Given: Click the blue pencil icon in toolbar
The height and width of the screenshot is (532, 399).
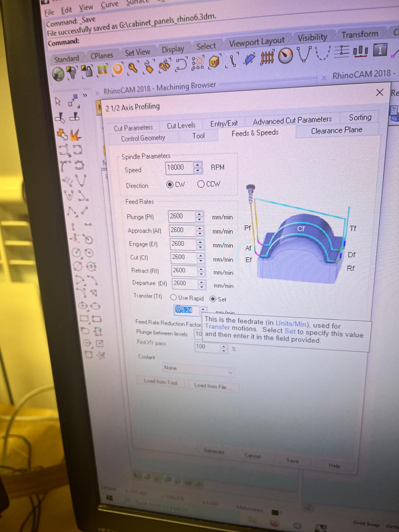Looking at the screenshot, I should 250,58.
